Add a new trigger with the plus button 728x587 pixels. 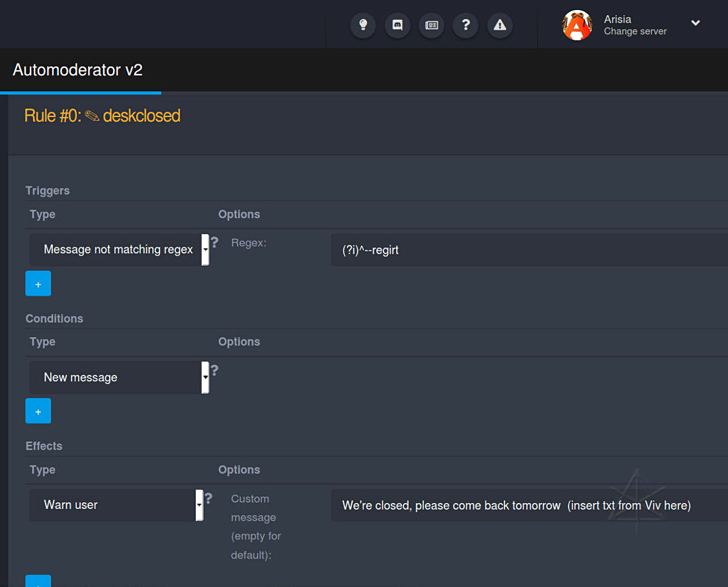click(38, 284)
